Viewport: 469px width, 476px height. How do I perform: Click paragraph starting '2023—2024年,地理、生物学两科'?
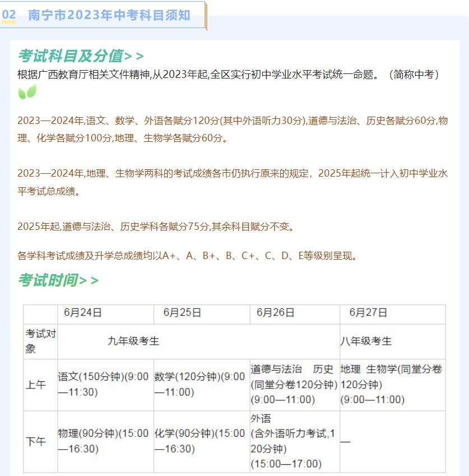click(233, 182)
